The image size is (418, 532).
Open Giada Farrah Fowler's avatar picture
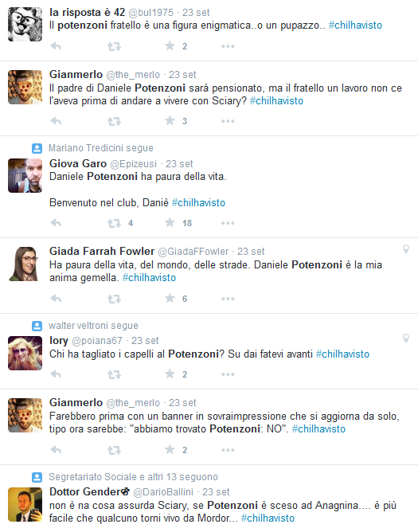(x=25, y=264)
